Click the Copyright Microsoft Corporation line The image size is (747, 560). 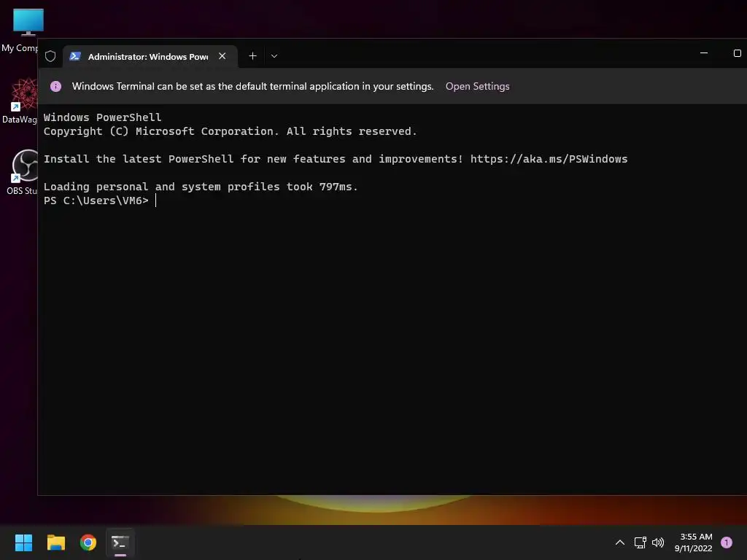click(230, 131)
